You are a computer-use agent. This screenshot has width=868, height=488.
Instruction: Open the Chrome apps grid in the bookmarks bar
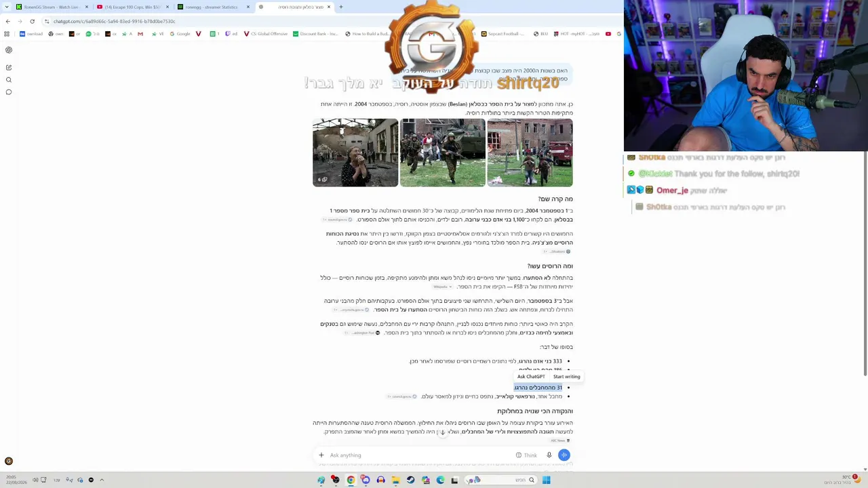pos(7,34)
